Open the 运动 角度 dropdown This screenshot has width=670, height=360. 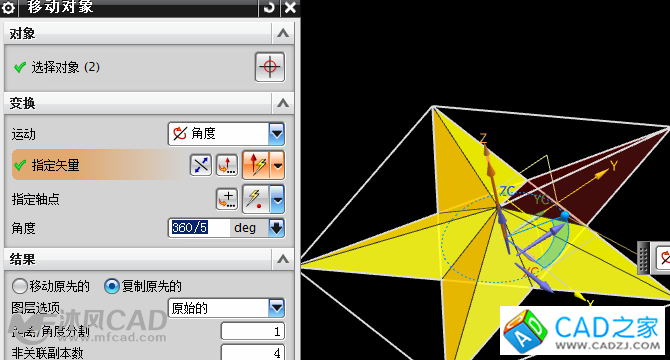point(226,134)
